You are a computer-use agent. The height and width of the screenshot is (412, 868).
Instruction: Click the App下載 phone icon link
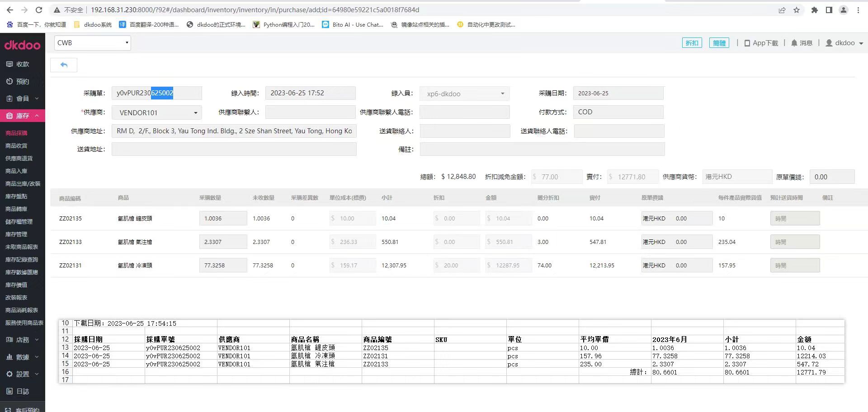pos(761,43)
